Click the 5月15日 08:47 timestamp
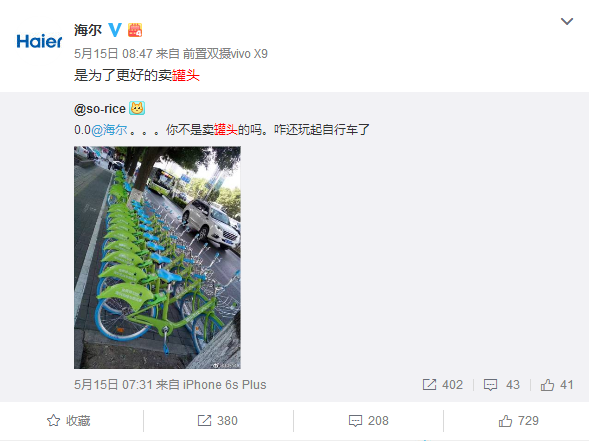This screenshot has height=441, width=589. pyautogui.click(x=113, y=54)
